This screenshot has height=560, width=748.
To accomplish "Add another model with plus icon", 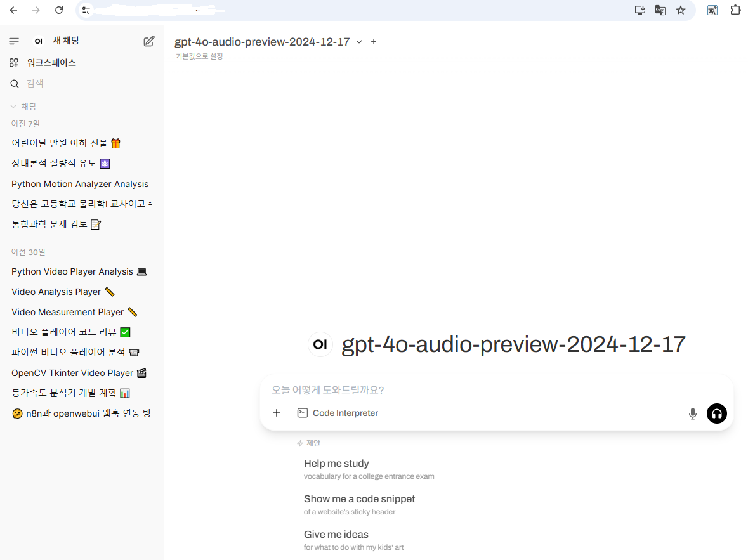I will coord(374,42).
